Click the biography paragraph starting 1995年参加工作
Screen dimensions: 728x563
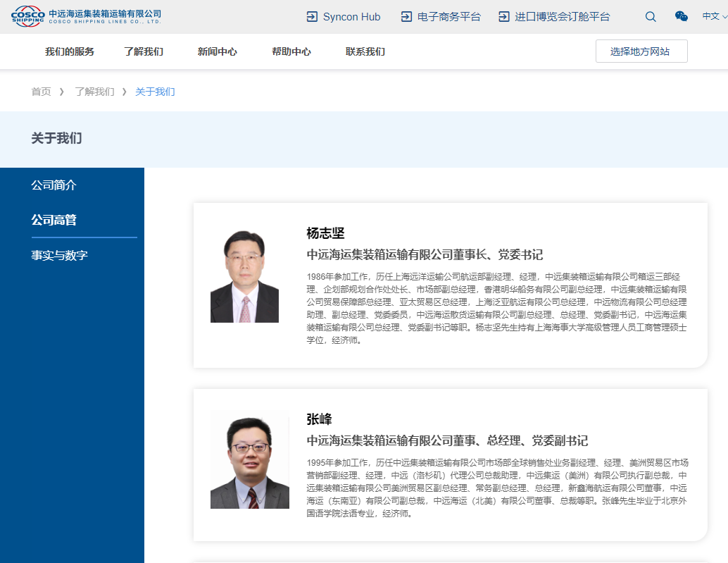[x=498, y=488]
